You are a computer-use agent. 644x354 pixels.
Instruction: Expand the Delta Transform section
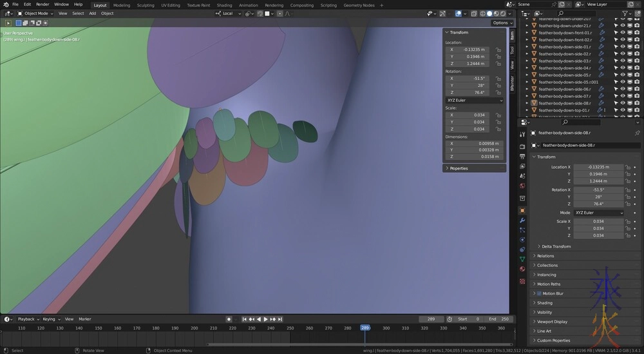click(x=555, y=246)
